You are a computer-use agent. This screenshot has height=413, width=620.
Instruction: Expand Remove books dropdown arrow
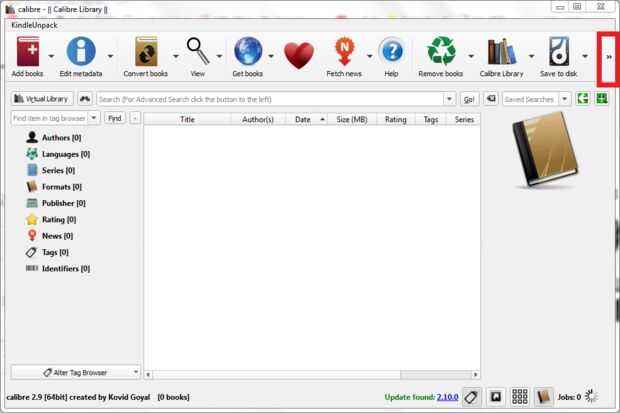(x=471, y=56)
